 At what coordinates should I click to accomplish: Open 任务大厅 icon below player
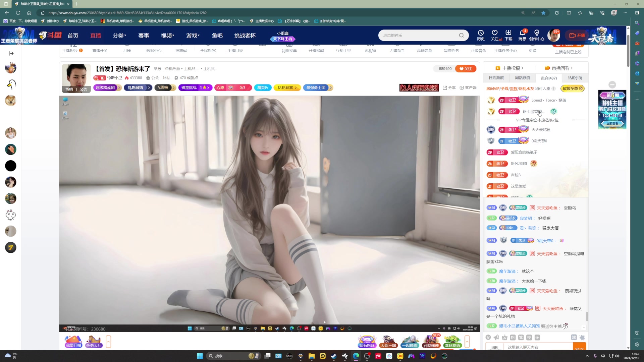pyautogui.click(x=94, y=341)
